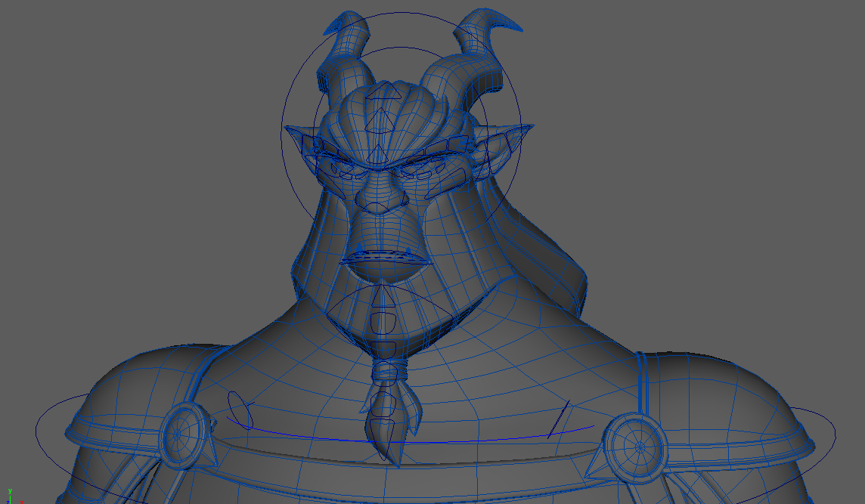Click the small oval control on the chest
Image resolution: width=865 pixels, height=504 pixels.
click(x=240, y=410)
